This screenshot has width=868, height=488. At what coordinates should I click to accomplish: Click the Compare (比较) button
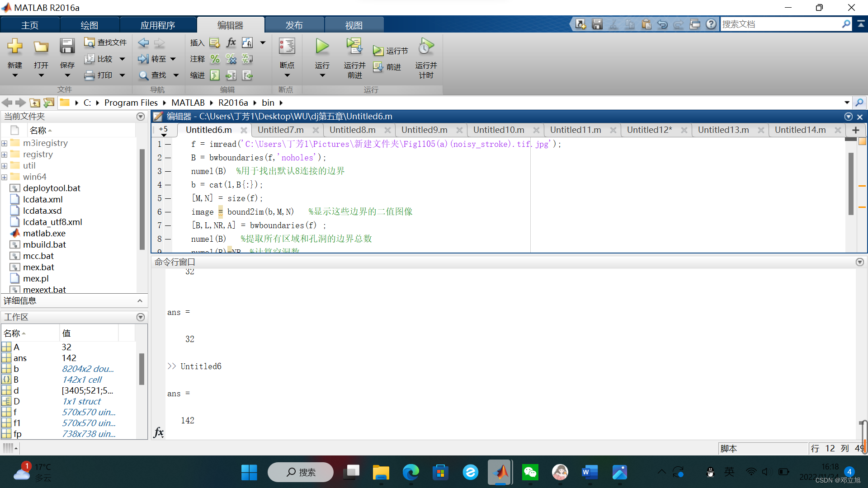pyautogui.click(x=99, y=59)
